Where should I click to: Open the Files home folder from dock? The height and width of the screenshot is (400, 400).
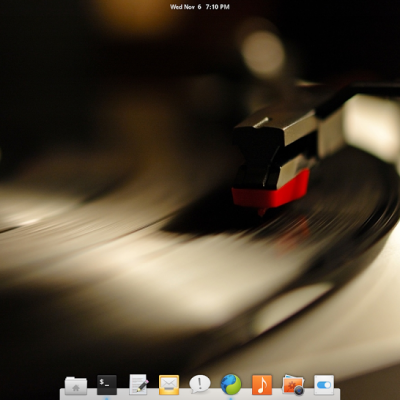[x=76, y=386]
